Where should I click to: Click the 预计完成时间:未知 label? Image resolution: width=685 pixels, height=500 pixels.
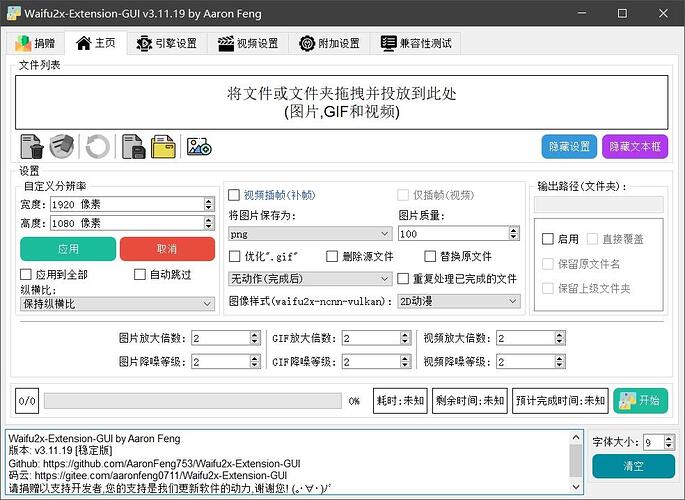point(560,400)
